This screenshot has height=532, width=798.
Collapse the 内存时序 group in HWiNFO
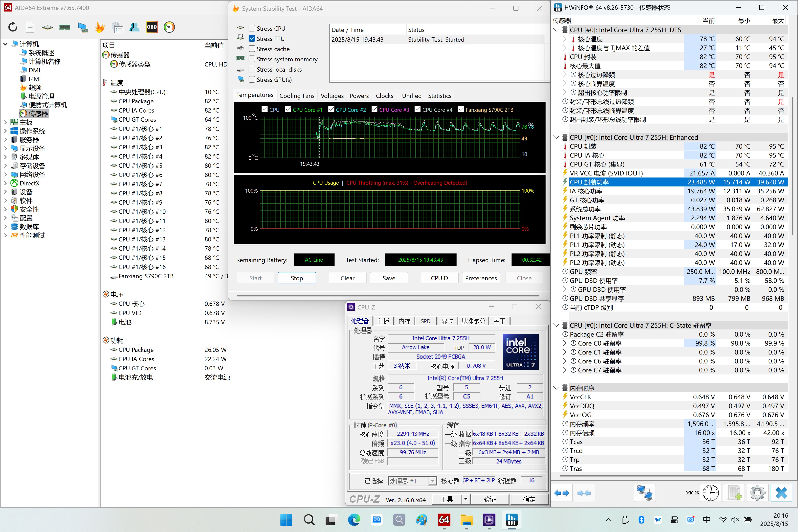(x=557, y=388)
